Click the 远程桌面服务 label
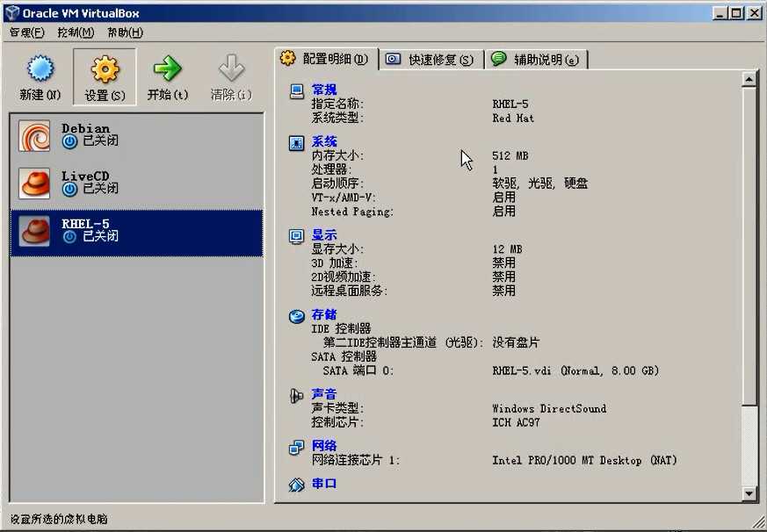This screenshot has width=767, height=532. tap(350, 291)
